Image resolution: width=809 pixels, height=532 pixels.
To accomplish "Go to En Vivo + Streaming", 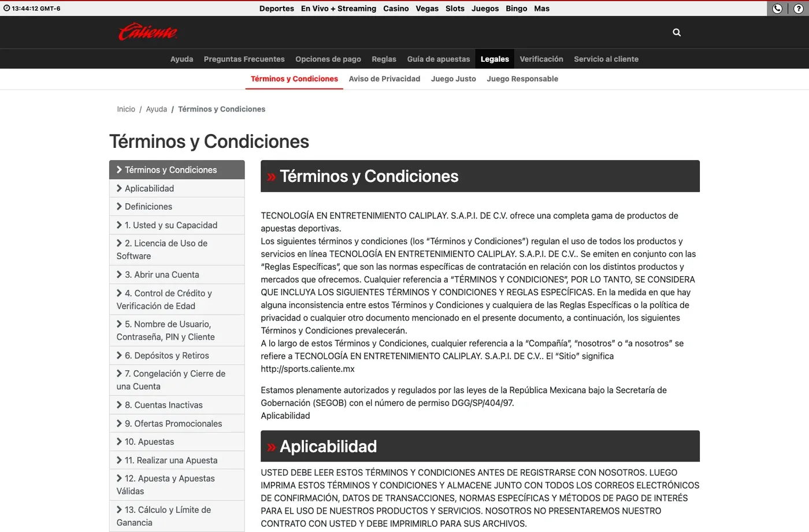I will coord(339,9).
